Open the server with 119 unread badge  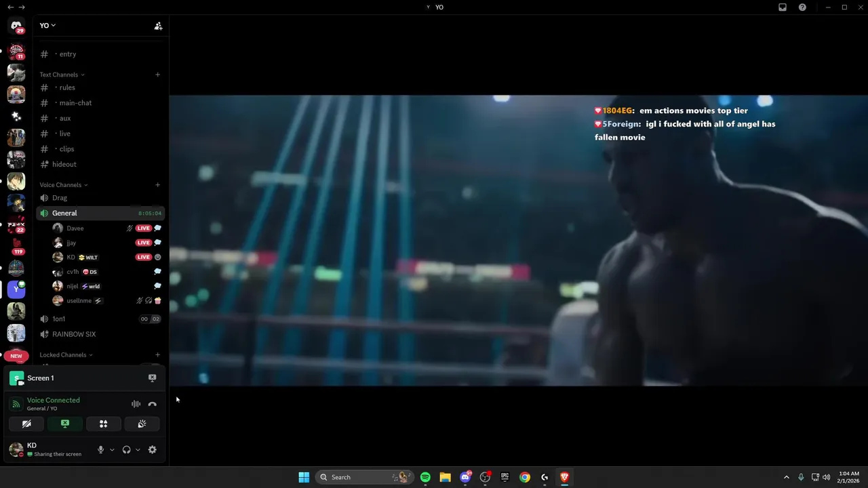[x=16, y=246]
